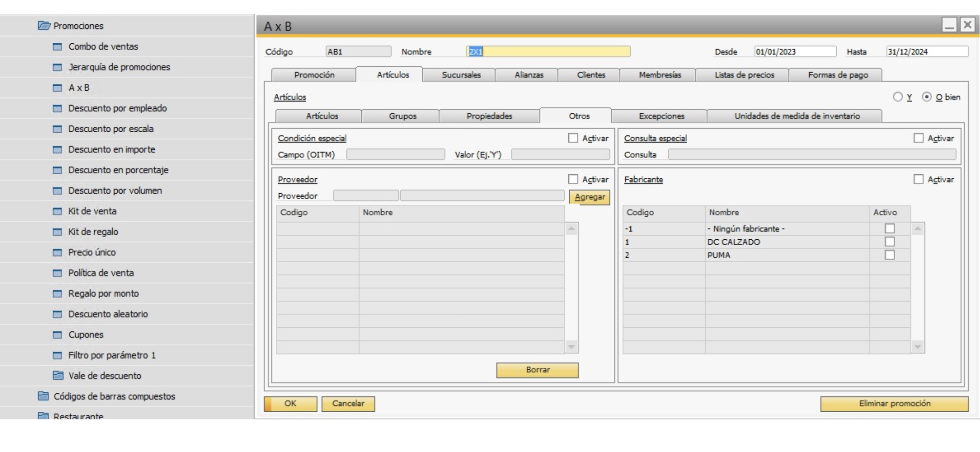Click Proveedor table scroll down arrow
The width and height of the screenshot is (980, 452).
tap(571, 347)
